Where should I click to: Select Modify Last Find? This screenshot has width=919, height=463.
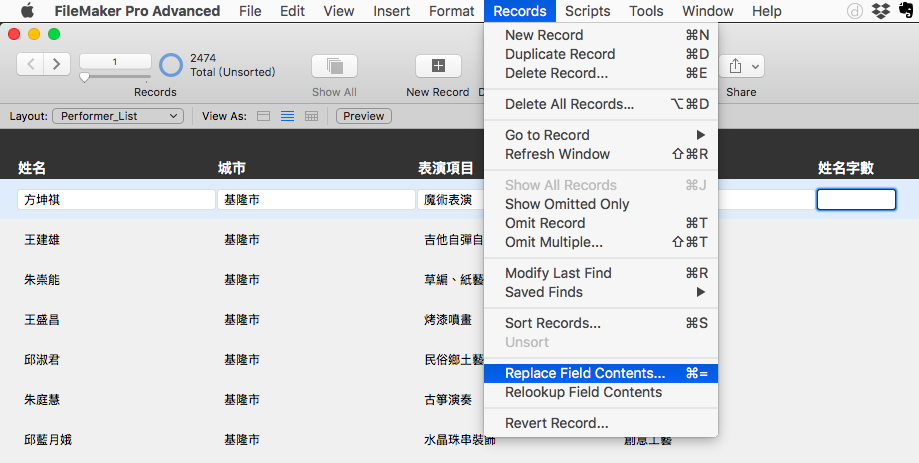(601, 273)
